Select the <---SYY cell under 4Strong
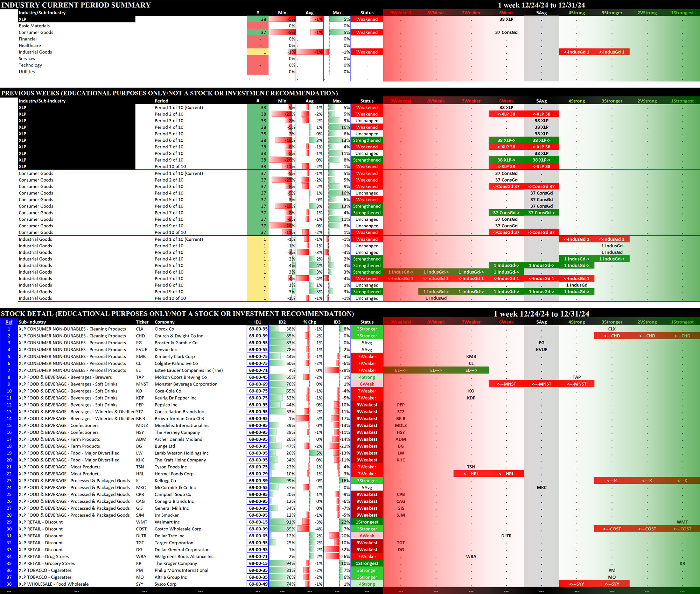This screenshot has width=700, height=594. pyautogui.click(x=576, y=584)
